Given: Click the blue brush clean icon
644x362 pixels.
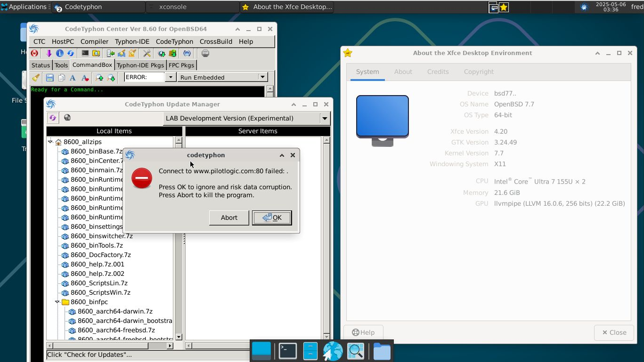Looking at the screenshot, I should [122, 53].
